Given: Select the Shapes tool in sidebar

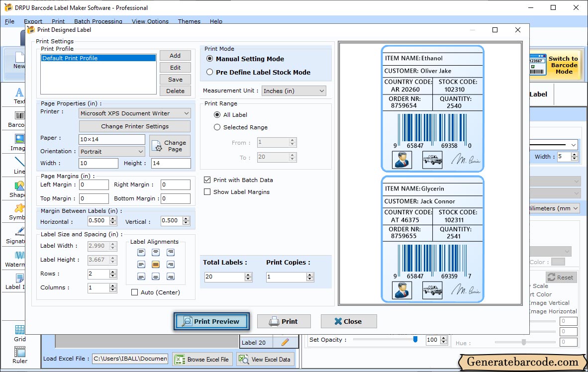Looking at the screenshot, I should tap(18, 189).
